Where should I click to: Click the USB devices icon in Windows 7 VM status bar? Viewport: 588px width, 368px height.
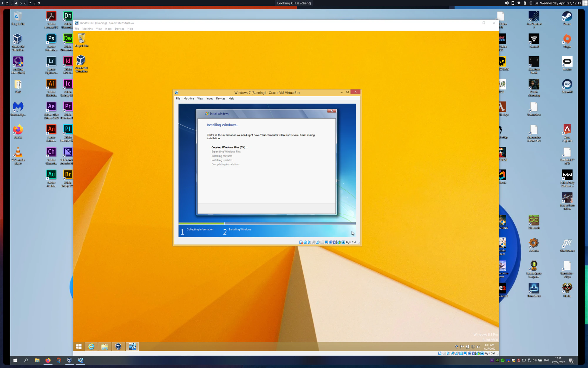tap(318, 242)
